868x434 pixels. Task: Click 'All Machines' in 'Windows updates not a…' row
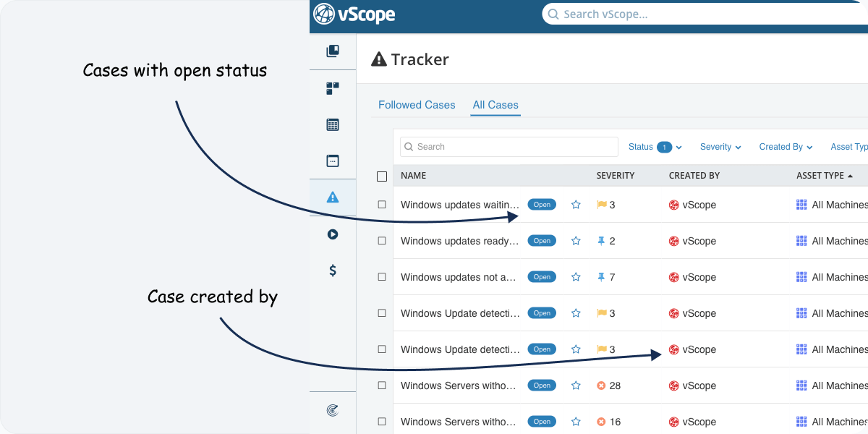coord(840,277)
